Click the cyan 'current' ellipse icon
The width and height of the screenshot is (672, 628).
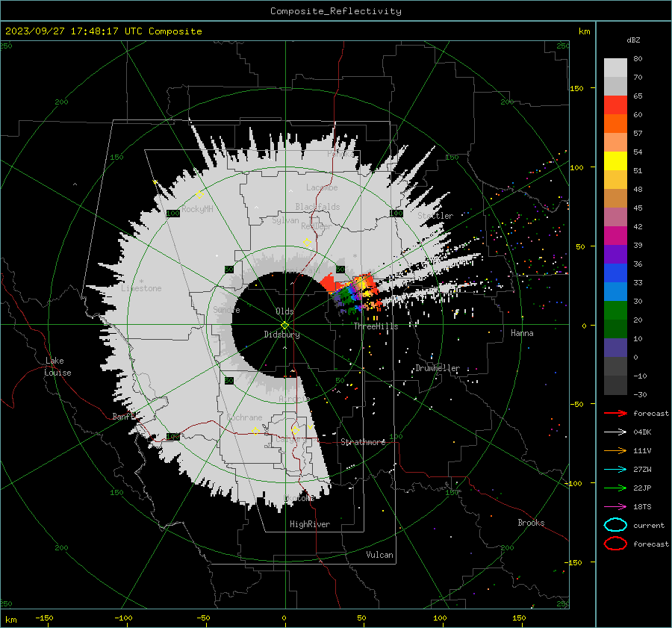coord(615,525)
